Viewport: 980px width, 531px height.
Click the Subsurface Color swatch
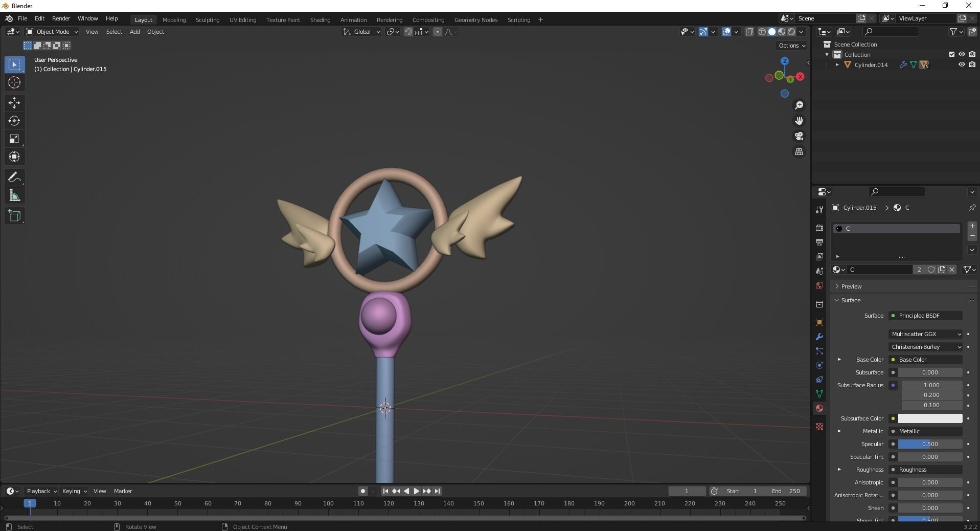(930, 418)
